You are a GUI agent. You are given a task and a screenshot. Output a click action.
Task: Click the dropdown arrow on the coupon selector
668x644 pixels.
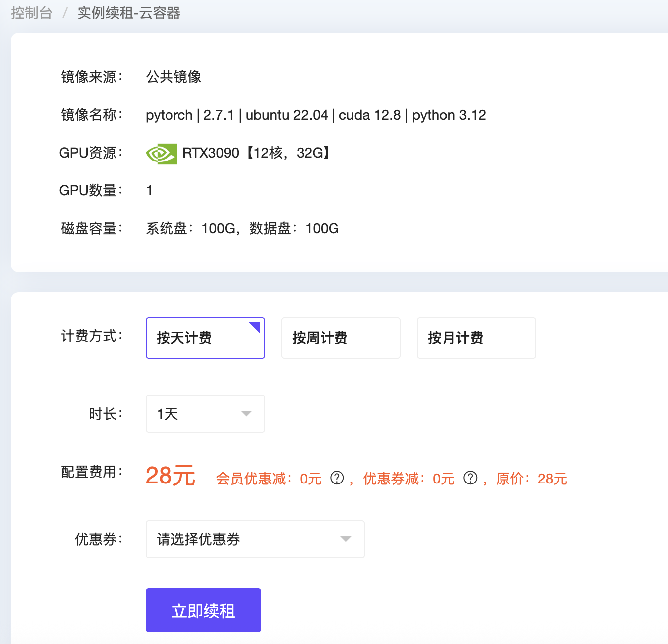tap(346, 539)
